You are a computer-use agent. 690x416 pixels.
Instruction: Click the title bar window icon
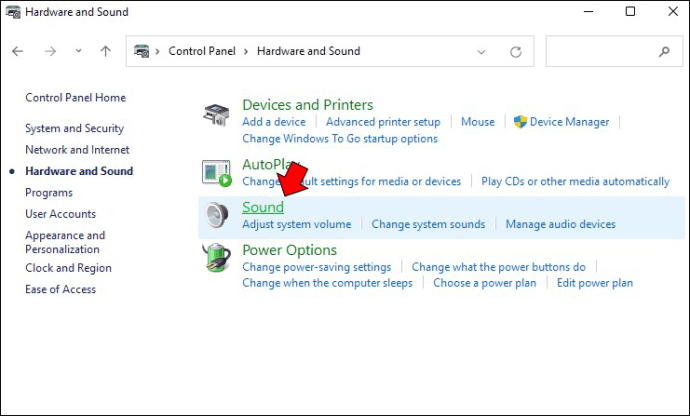(13, 12)
